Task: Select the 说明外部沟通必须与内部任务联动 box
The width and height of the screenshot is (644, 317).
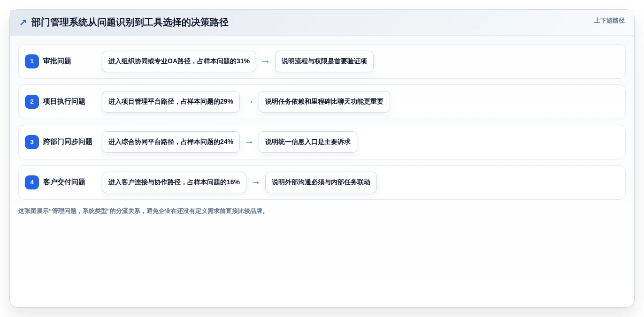Action: click(x=321, y=182)
